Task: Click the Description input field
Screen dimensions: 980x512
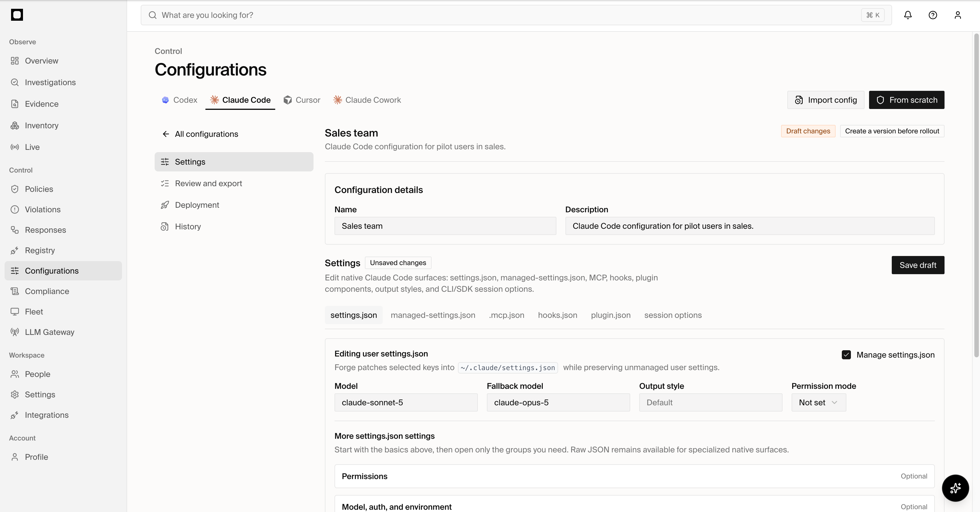Action: (x=750, y=226)
